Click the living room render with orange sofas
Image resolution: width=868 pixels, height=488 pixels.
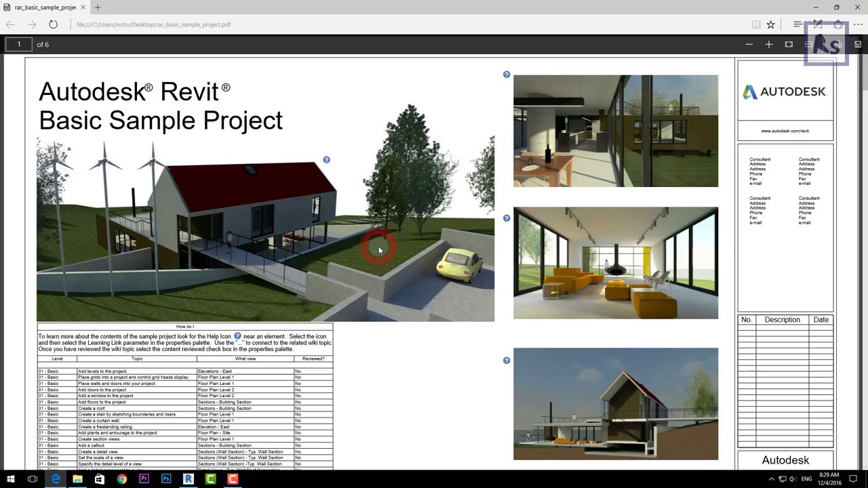point(616,263)
